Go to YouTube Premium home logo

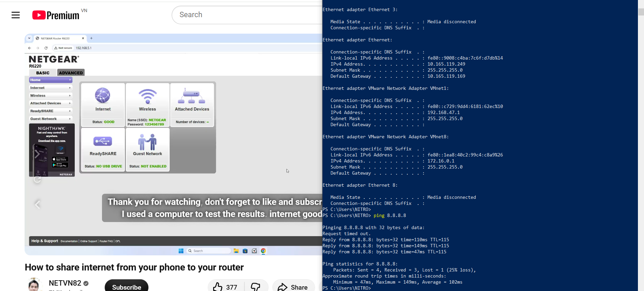(x=56, y=15)
